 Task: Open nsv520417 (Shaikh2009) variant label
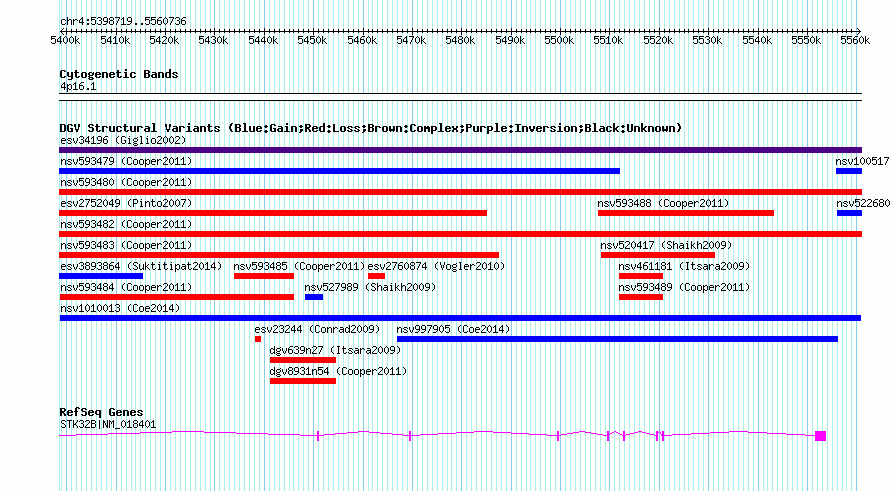click(x=666, y=245)
